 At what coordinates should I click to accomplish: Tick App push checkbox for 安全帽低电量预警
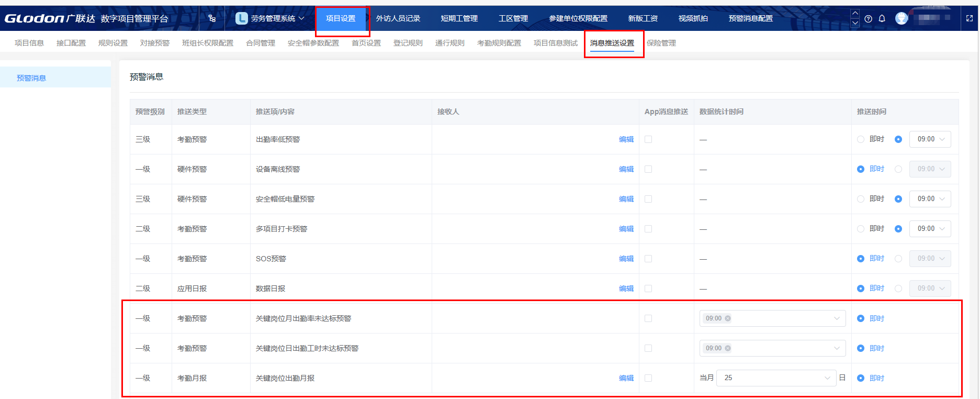coord(648,199)
